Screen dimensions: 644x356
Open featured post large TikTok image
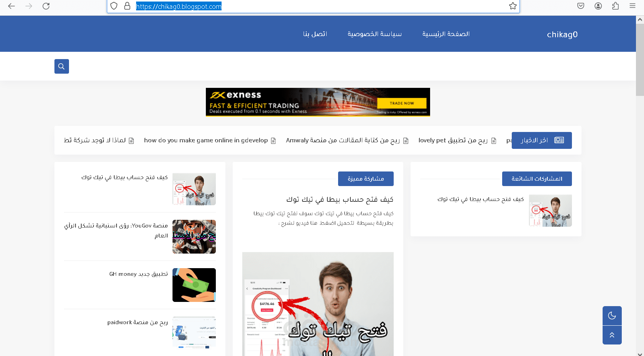point(318,304)
